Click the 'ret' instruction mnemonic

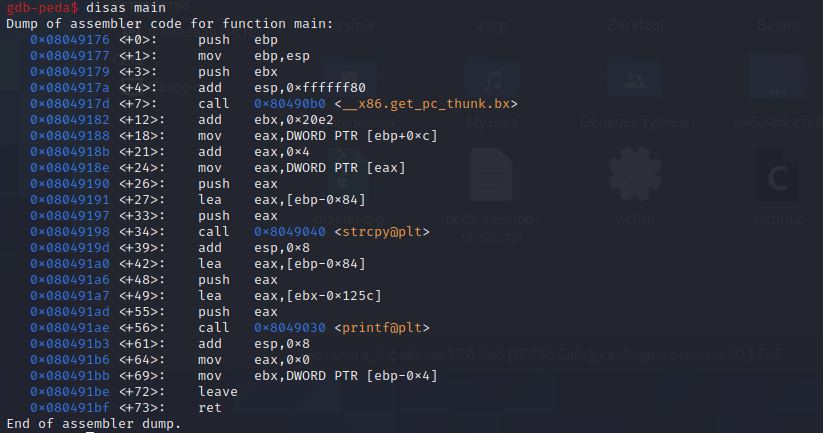click(210, 407)
